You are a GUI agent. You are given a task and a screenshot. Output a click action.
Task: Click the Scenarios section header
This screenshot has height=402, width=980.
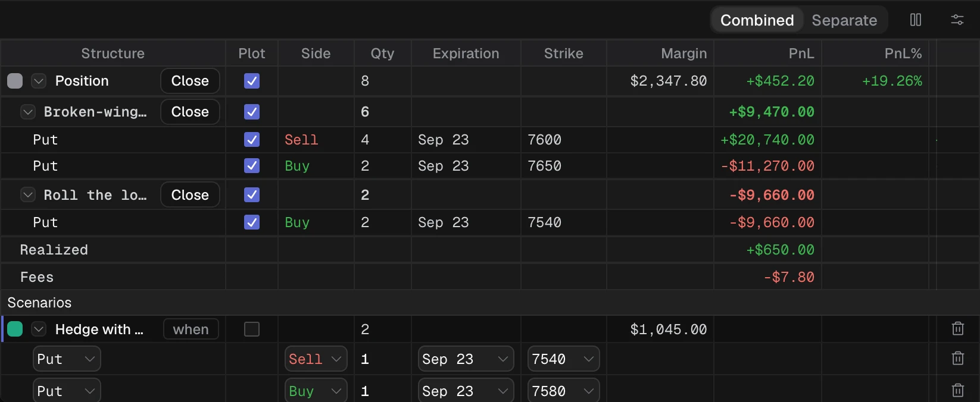(x=39, y=303)
